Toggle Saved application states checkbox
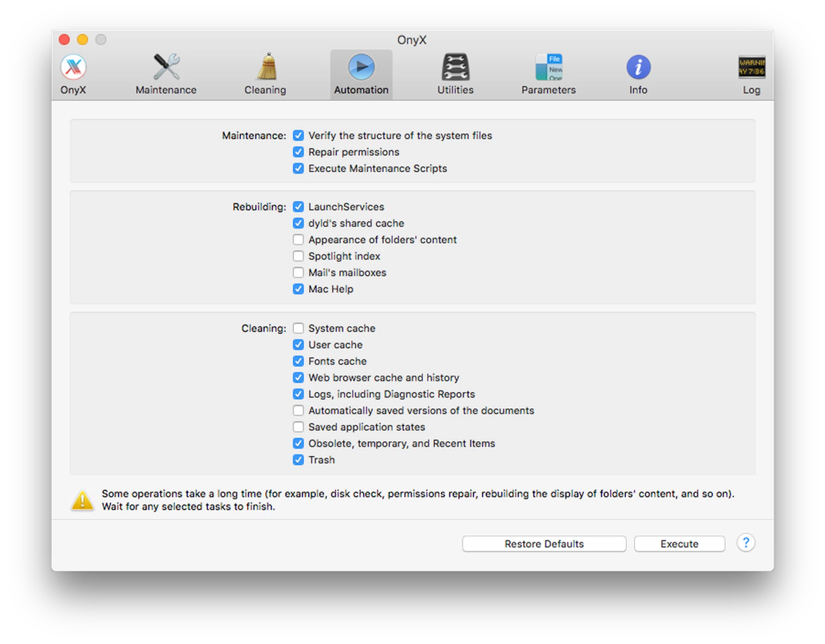 pos(298,427)
